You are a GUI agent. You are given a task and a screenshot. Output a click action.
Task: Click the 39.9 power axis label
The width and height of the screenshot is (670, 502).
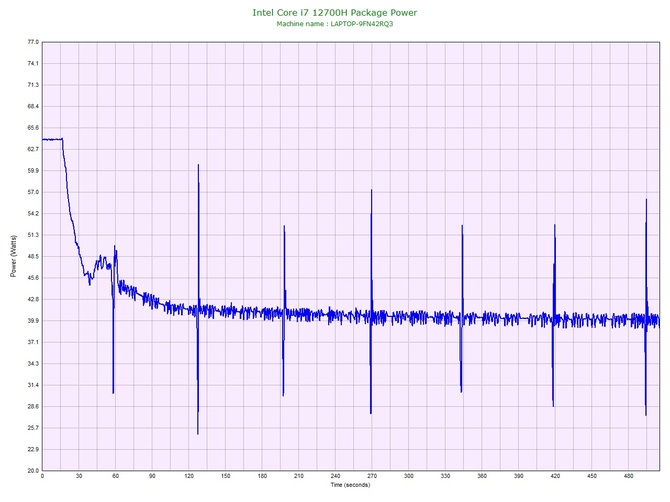pyautogui.click(x=33, y=321)
